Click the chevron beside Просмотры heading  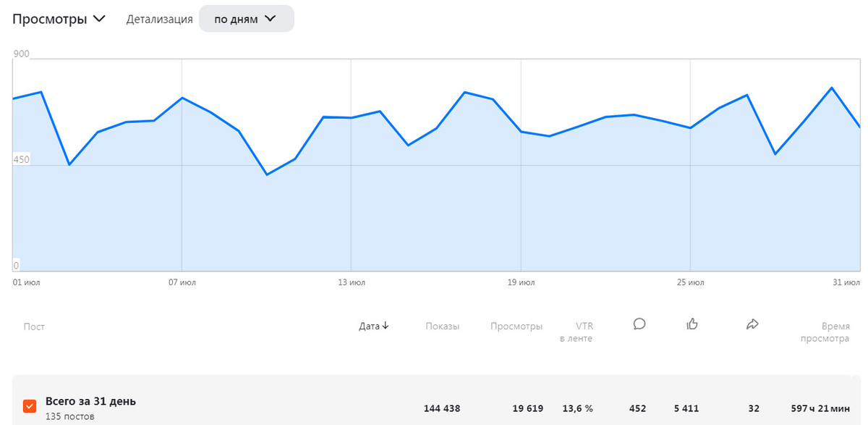point(99,19)
